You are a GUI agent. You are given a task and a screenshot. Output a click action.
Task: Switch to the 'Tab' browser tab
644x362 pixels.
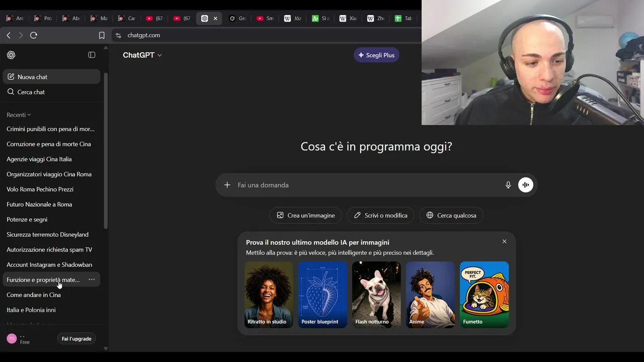pyautogui.click(x=404, y=18)
